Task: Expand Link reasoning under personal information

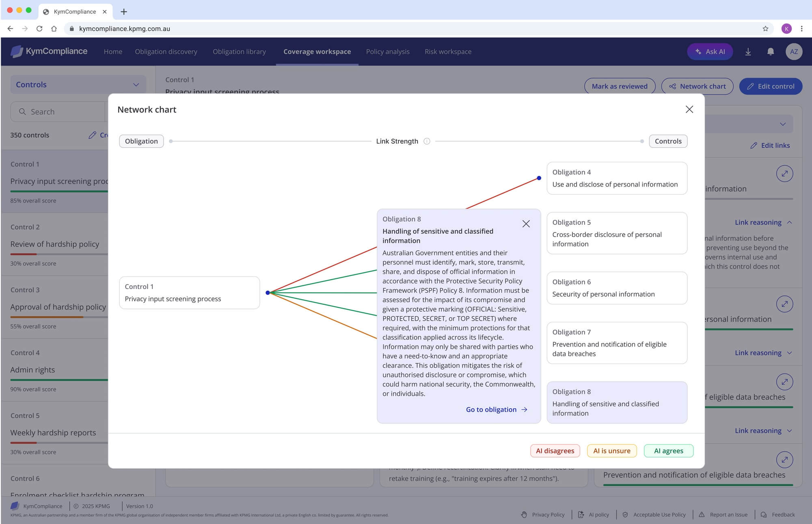Action: 763,353
